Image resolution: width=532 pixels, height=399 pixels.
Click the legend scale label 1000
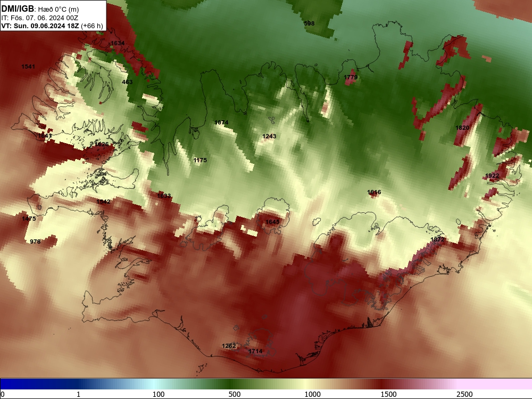pyautogui.click(x=312, y=394)
